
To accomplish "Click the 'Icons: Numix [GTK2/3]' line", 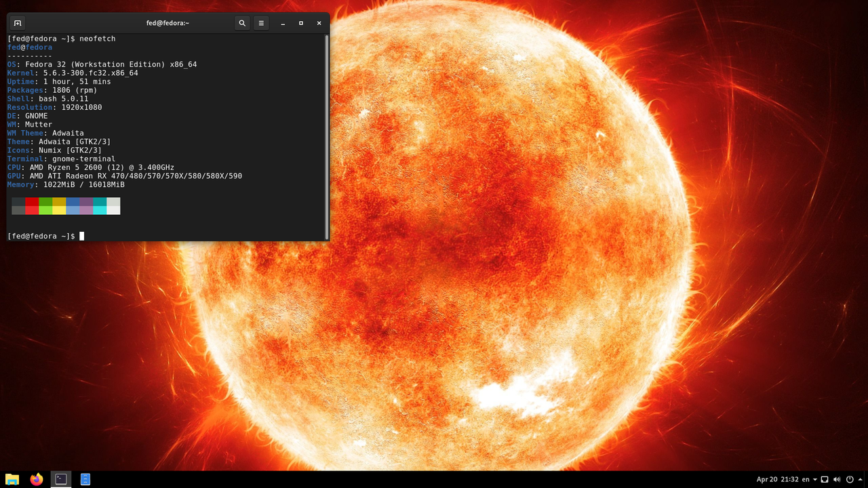I will click(x=54, y=150).
